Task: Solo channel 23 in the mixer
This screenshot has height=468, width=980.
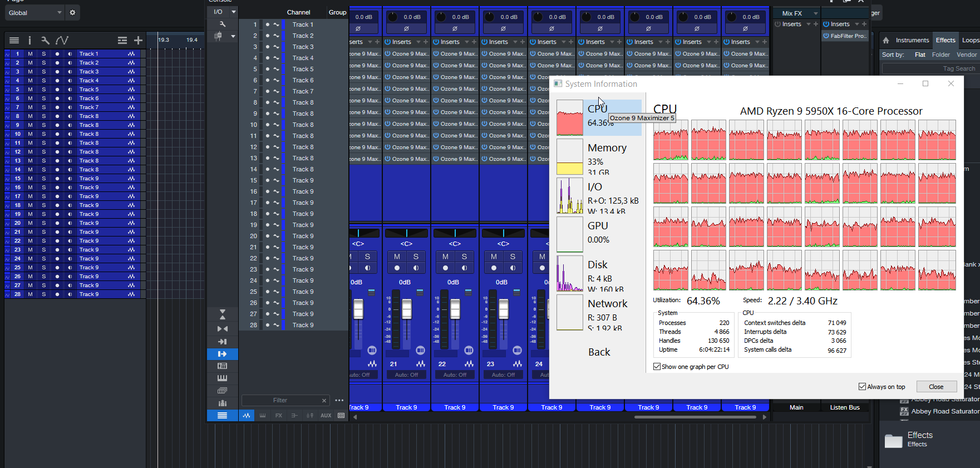Action: [x=513, y=257]
